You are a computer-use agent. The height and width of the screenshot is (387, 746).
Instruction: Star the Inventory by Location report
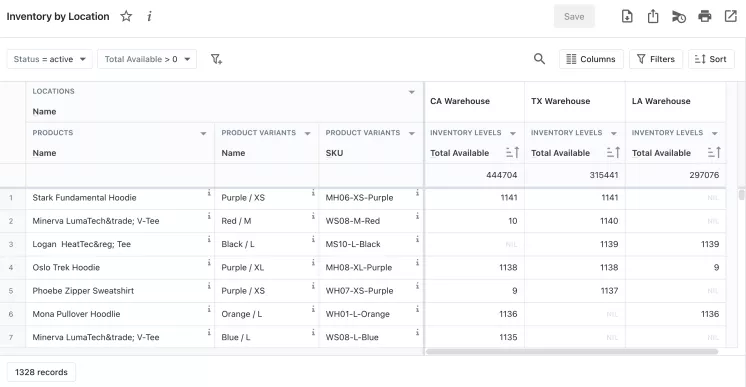126,16
